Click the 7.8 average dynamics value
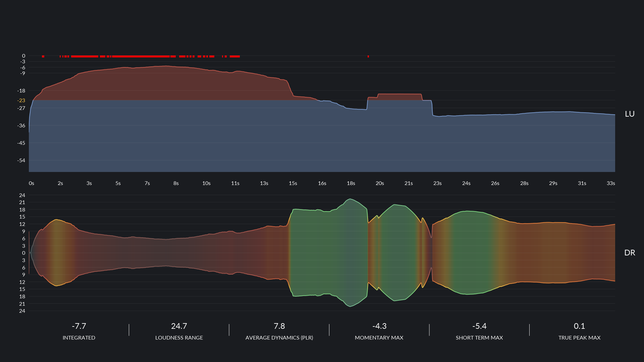The width and height of the screenshot is (644, 362). [279, 326]
